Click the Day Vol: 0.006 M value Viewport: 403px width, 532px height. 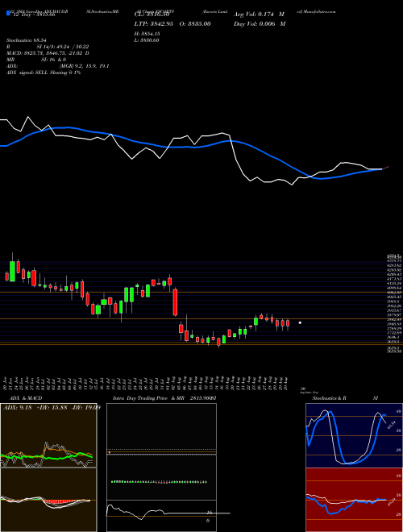click(x=260, y=23)
